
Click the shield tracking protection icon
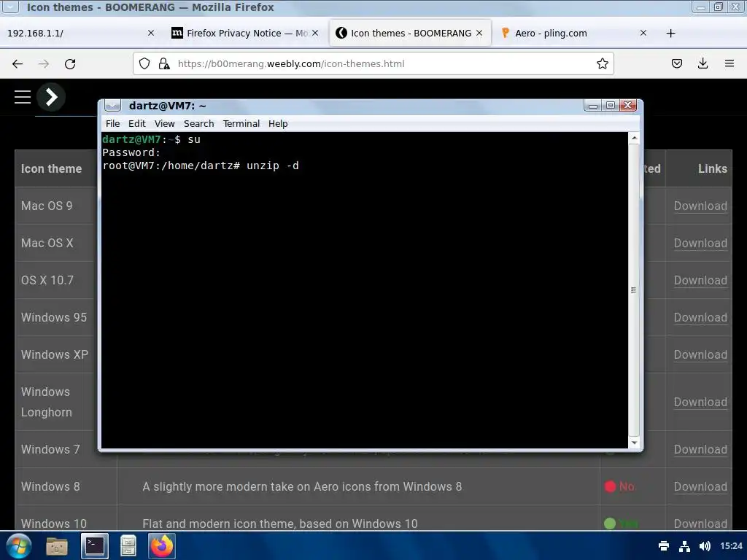(144, 64)
